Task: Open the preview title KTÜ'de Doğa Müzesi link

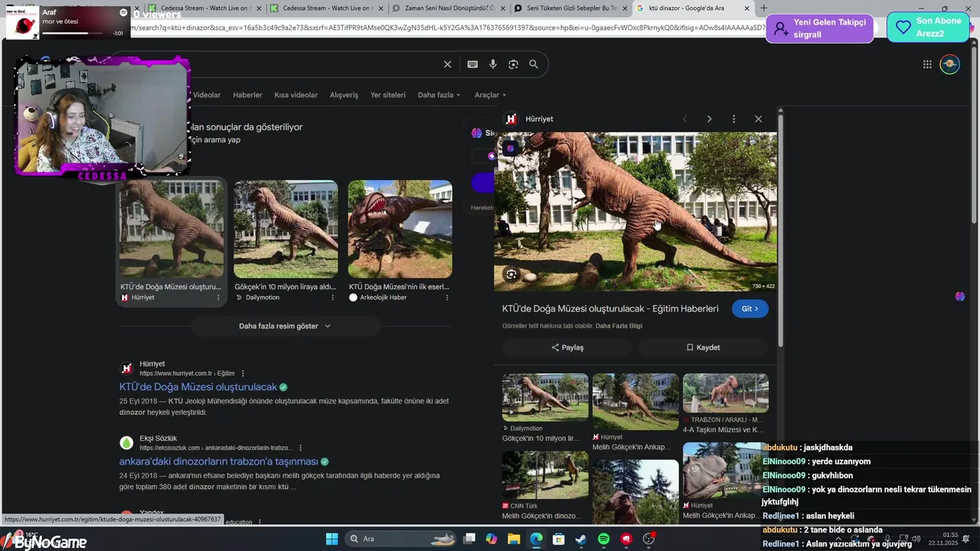Action: pyautogui.click(x=610, y=308)
